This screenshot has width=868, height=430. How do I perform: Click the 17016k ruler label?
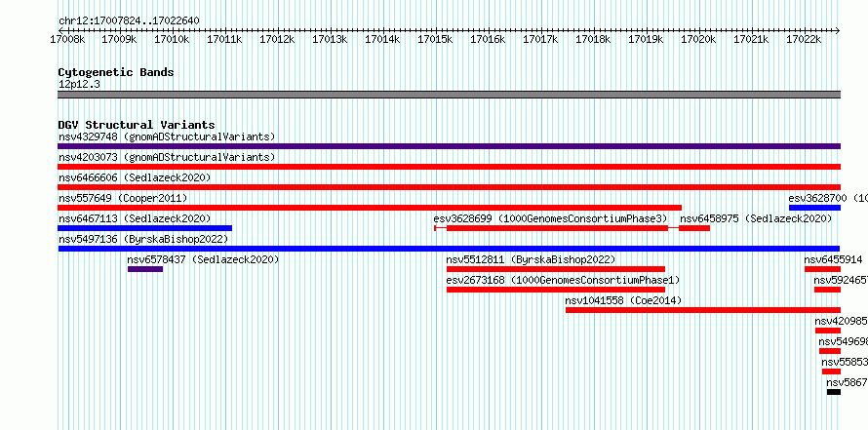click(488, 39)
